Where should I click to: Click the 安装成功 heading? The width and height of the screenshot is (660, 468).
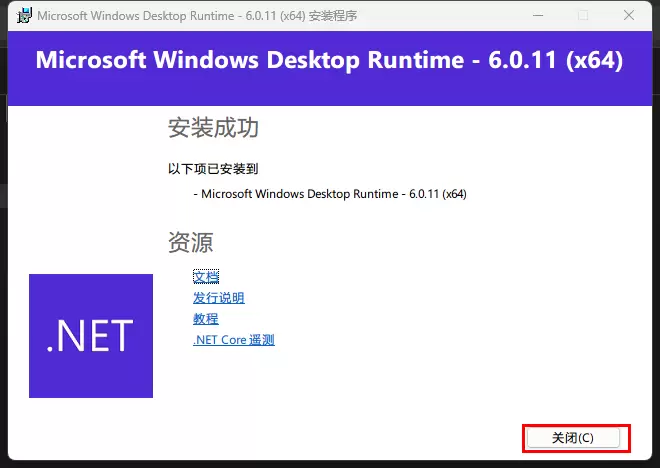click(213, 128)
